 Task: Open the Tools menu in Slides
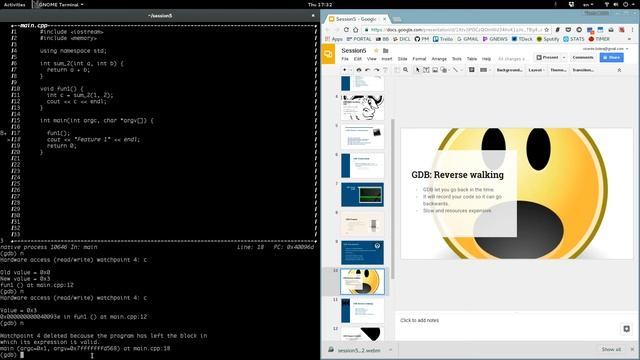click(x=457, y=59)
